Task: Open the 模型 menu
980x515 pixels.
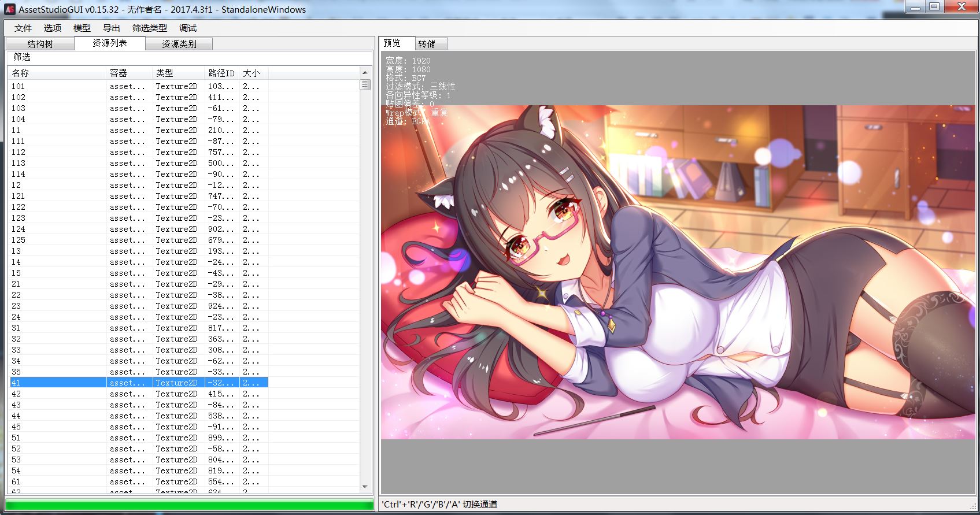Action: 82,28
